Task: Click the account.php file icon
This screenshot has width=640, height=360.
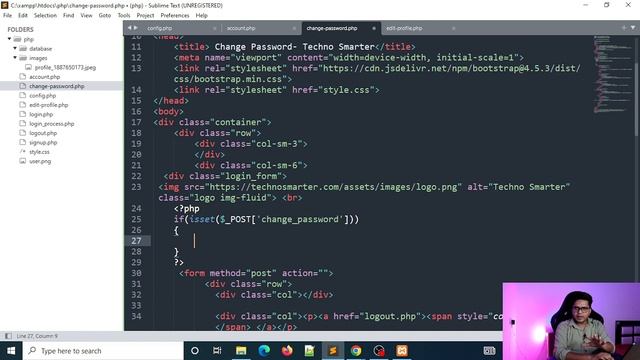Action: 23,77
